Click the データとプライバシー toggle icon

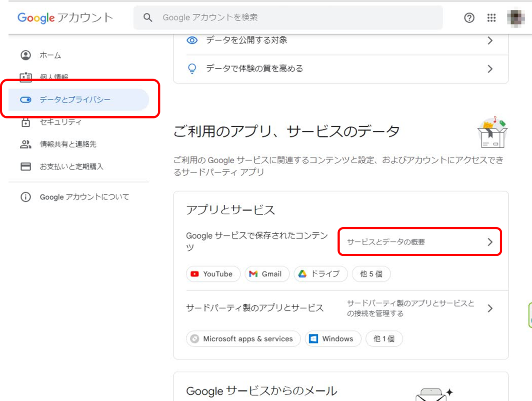(x=26, y=100)
